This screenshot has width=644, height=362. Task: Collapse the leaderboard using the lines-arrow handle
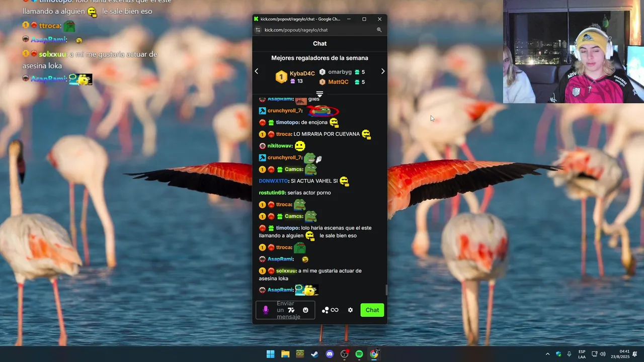tap(319, 94)
